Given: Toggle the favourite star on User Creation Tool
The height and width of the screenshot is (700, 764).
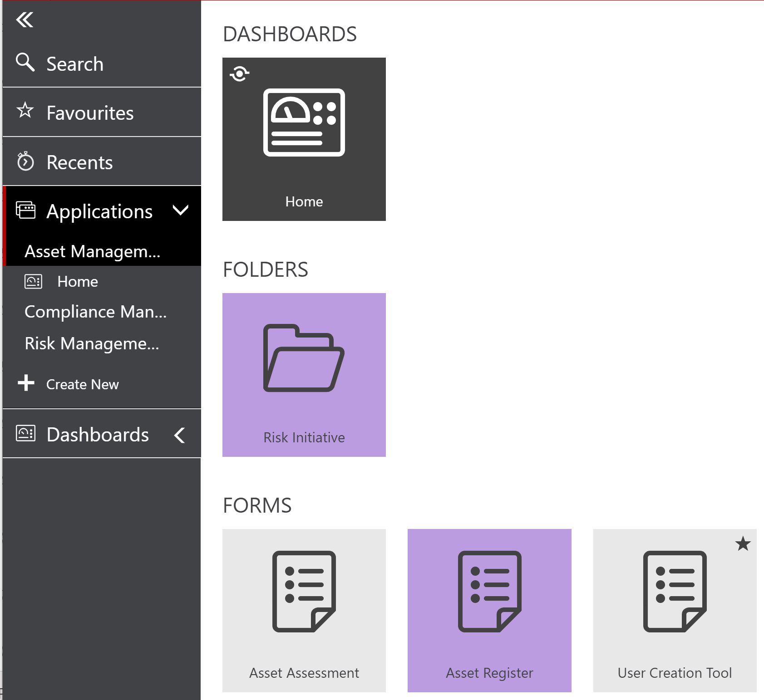Looking at the screenshot, I should (744, 544).
